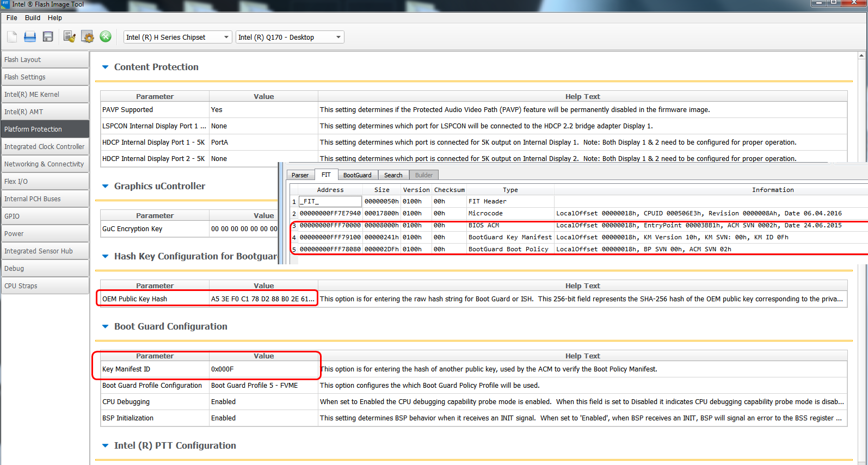Screen dimensions: 868x465
Task: Open CPU Straps section
Action: click(x=45, y=286)
